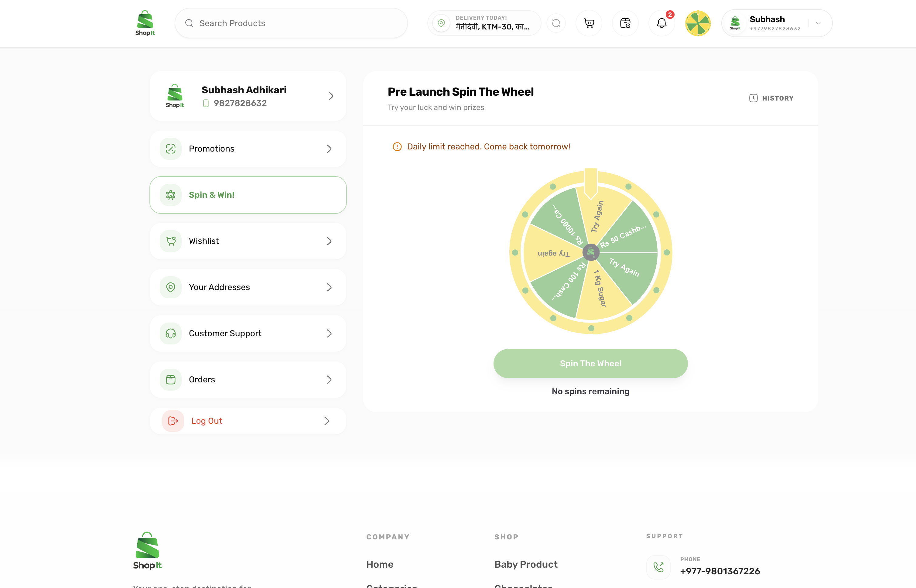The width and height of the screenshot is (916, 588).
Task: Open spin History
Action: click(771, 98)
